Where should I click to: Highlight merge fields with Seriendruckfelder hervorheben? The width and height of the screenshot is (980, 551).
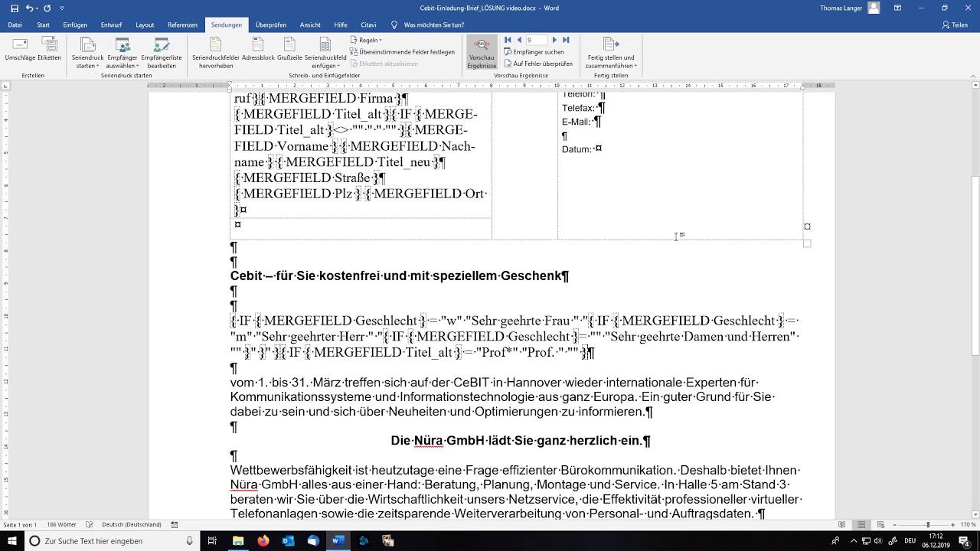pyautogui.click(x=215, y=53)
